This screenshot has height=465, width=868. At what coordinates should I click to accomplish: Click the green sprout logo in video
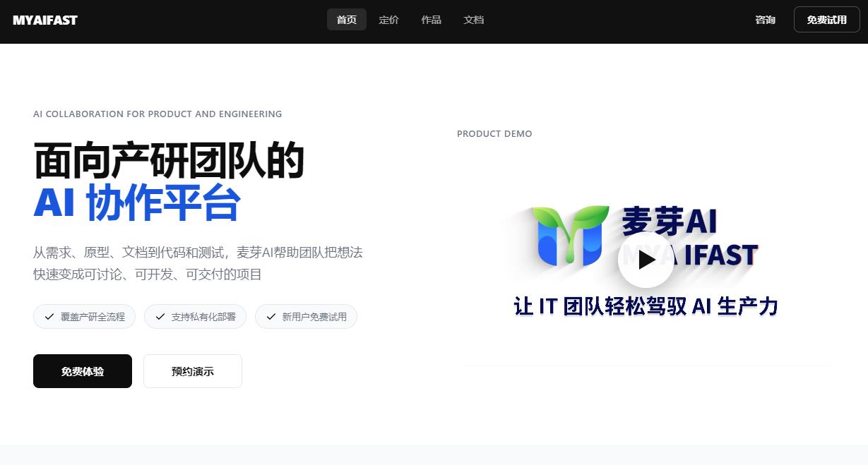[x=570, y=236]
